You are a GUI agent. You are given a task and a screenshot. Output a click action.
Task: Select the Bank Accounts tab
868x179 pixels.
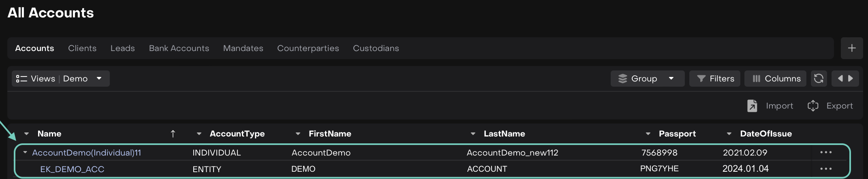[x=179, y=48]
